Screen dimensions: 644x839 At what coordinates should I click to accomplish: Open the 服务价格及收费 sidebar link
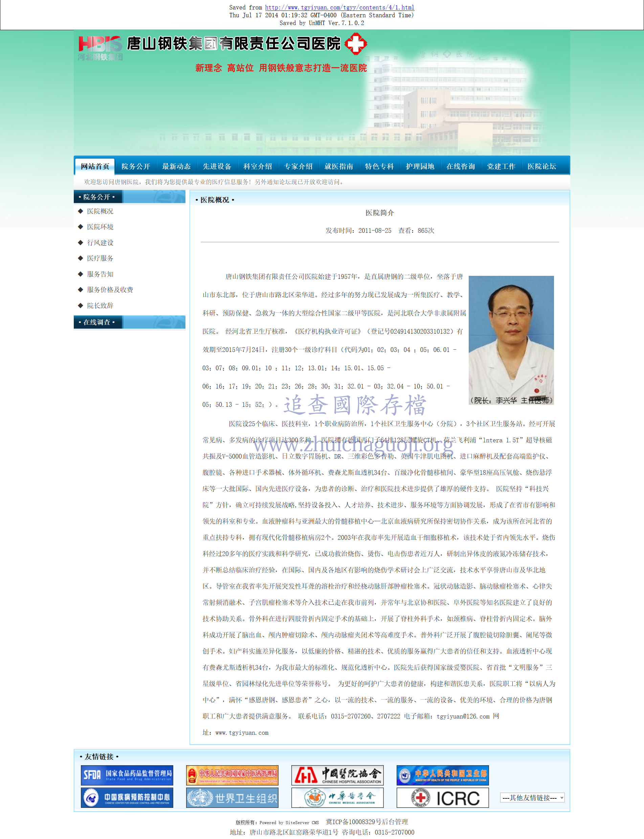tap(110, 290)
